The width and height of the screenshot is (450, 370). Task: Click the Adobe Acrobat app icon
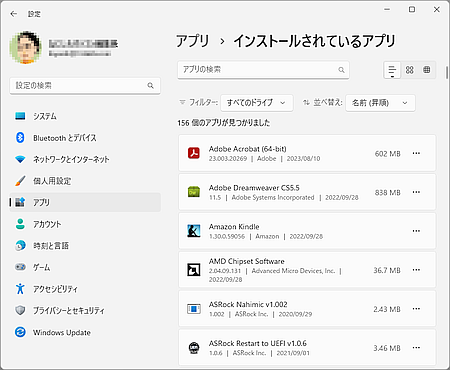(194, 153)
